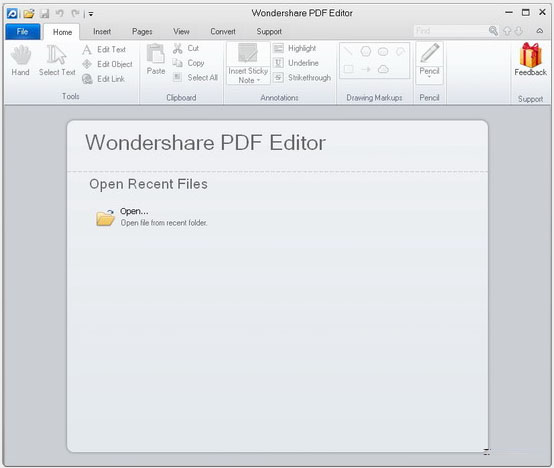Select the Line drawing markup
This screenshot has width=554, height=468.
pos(348,52)
